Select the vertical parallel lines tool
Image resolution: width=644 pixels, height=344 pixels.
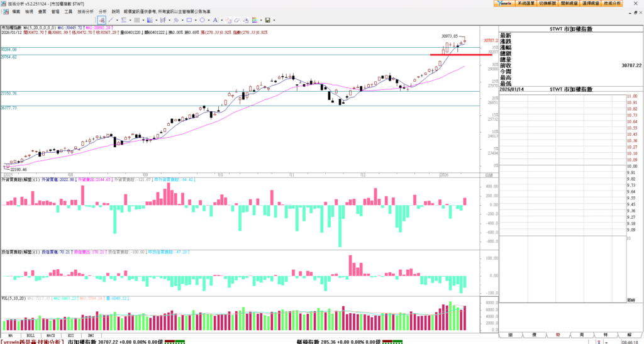[x=137, y=20]
